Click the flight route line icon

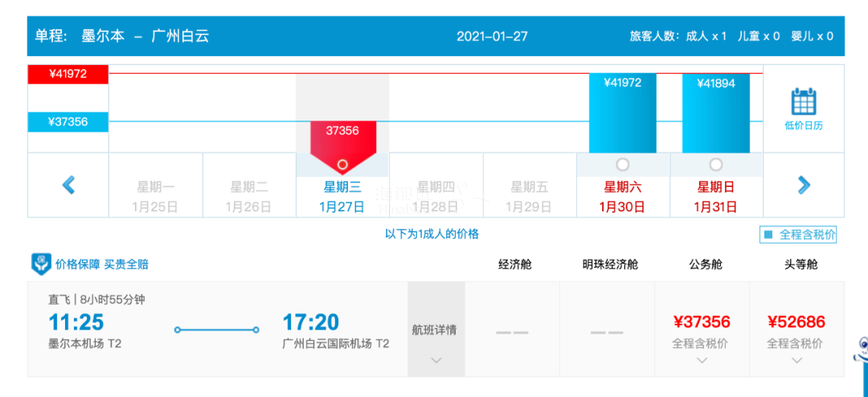pyautogui.click(x=217, y=329)
